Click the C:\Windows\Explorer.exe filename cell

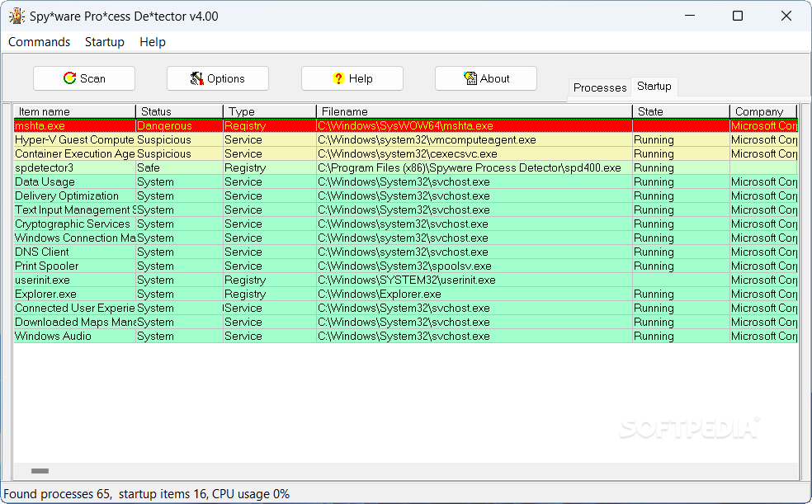pyautogui.click(x=474, y=294)
